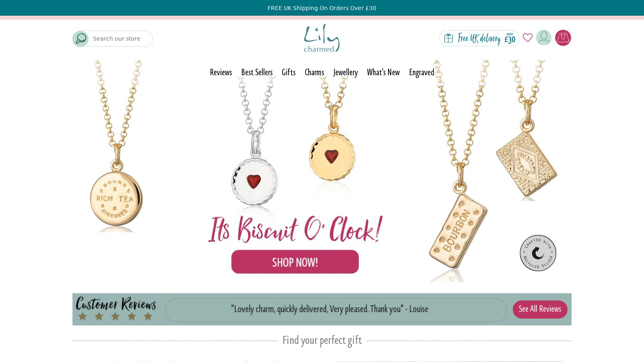
Task: Click the five star rating graphic
Action: [116, 317]
